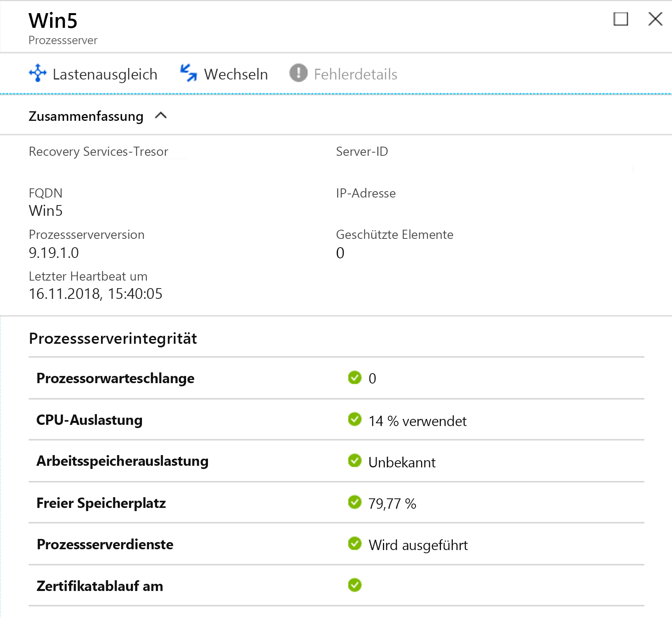Viewport: 672px width, 618px height.
Task: Select the Arbeitsspeicherauslastung row label
Action: click(122, 461)
